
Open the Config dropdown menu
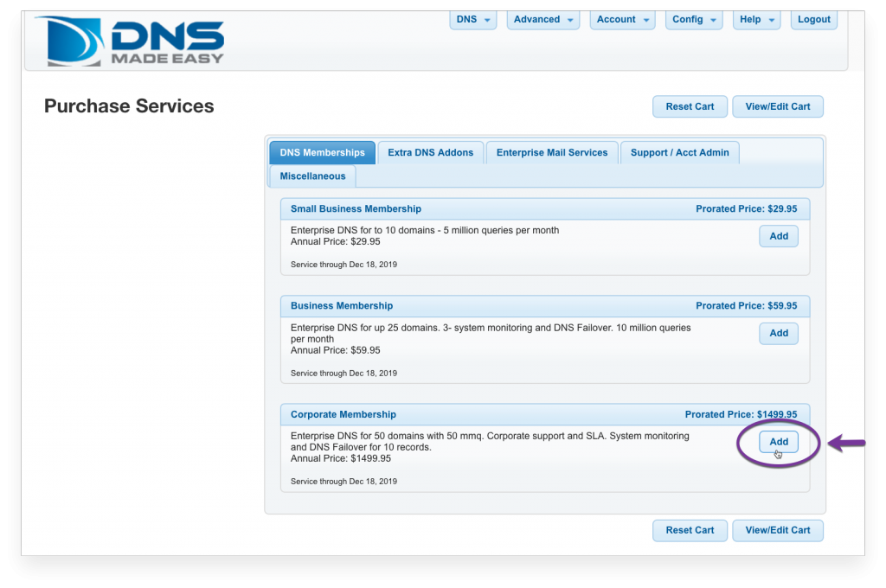[694, 20]
